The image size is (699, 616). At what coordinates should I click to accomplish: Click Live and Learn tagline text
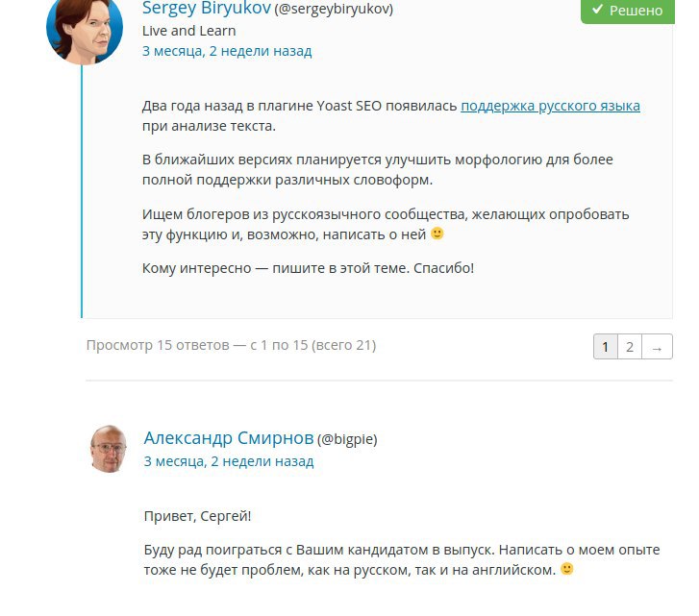(189, 31)
